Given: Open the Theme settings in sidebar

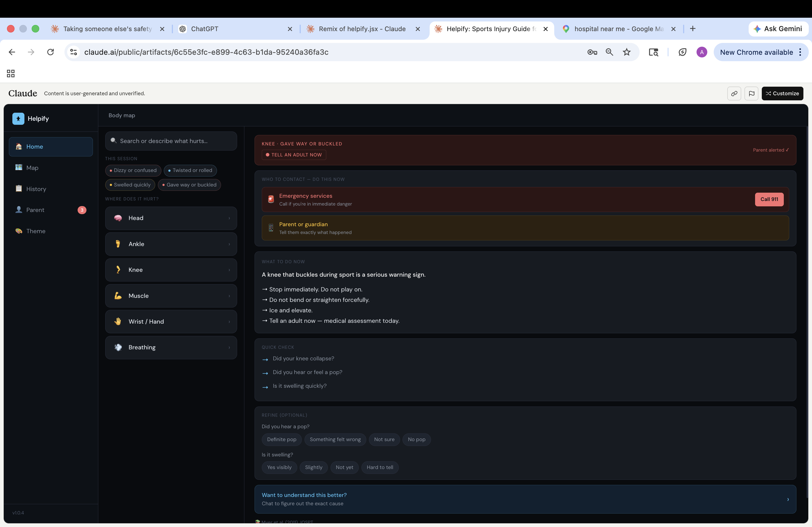Looking at the screenshot, I should pos(35,231).
